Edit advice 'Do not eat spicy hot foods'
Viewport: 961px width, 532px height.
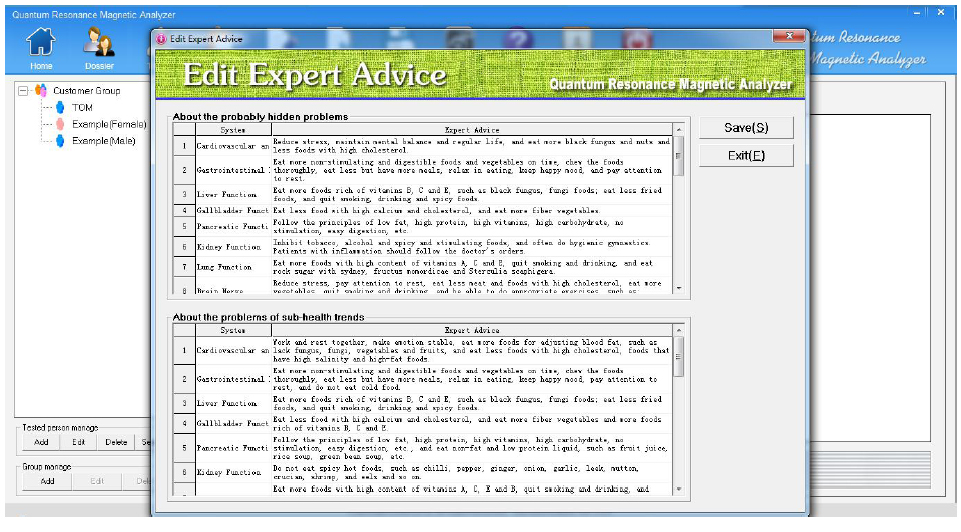(472, 473)
